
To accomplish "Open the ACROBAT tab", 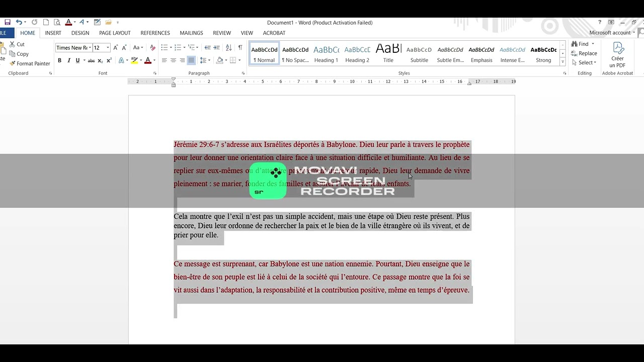I will pos(274,33).
